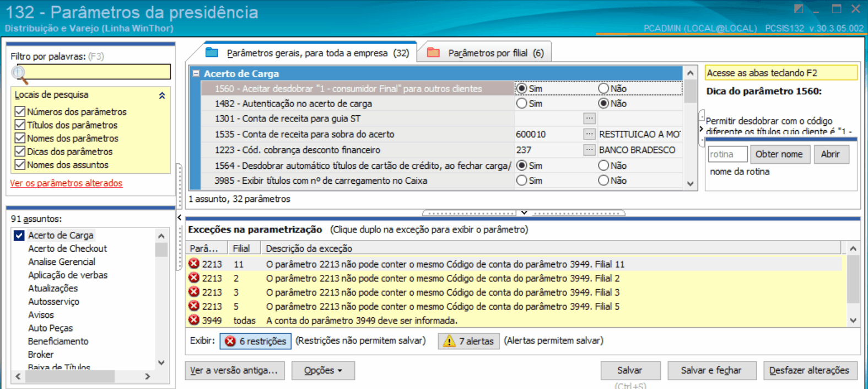
Task: Click Ver a versão antiga button
Action: [x=235, y=370]
